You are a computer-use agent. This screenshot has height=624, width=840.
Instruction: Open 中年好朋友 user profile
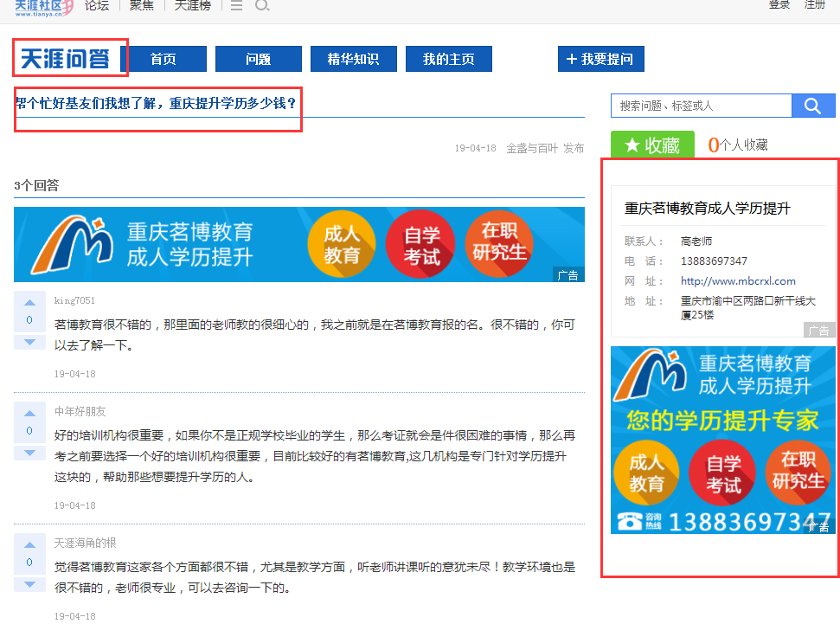coord(80,411)
